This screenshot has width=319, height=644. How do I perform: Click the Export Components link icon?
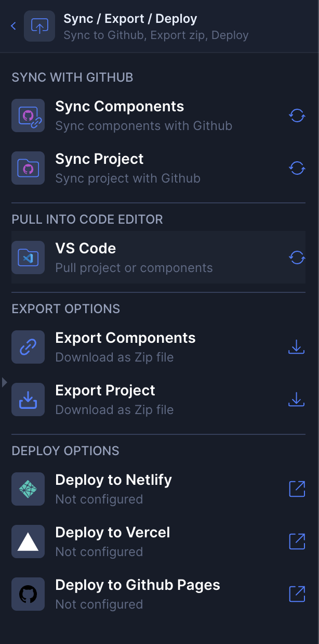pyautogui.click(x=28, y=347)
